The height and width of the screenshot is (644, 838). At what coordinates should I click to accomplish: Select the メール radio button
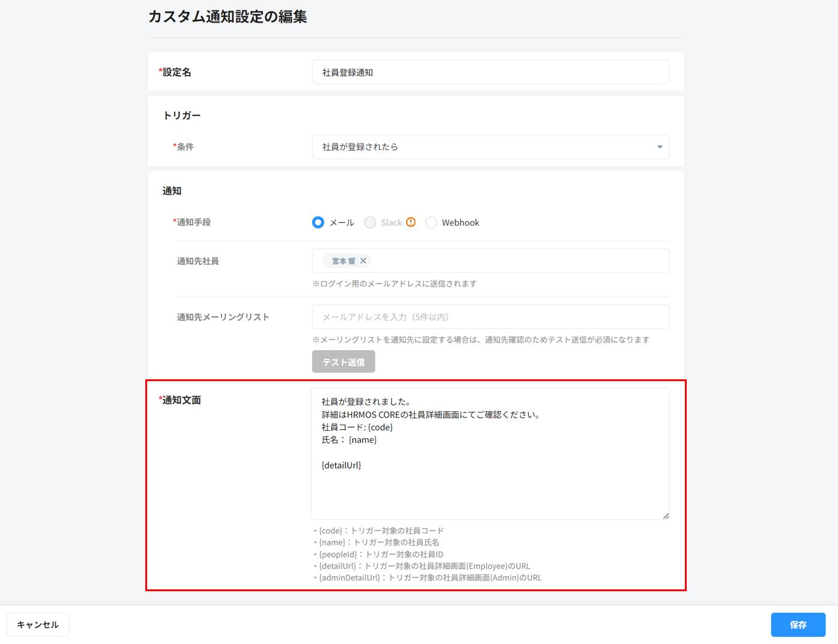click(x=318, y=223)
